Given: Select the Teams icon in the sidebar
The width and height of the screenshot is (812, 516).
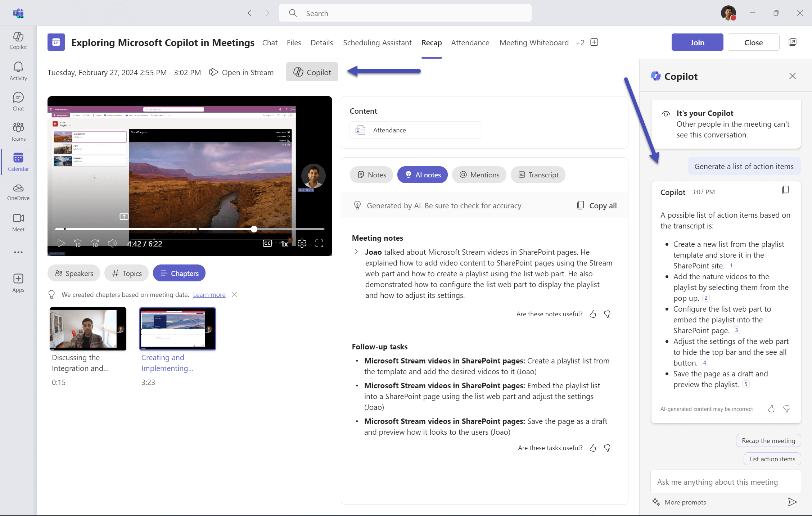Looking at the screenshot, I should coord(18,131).
